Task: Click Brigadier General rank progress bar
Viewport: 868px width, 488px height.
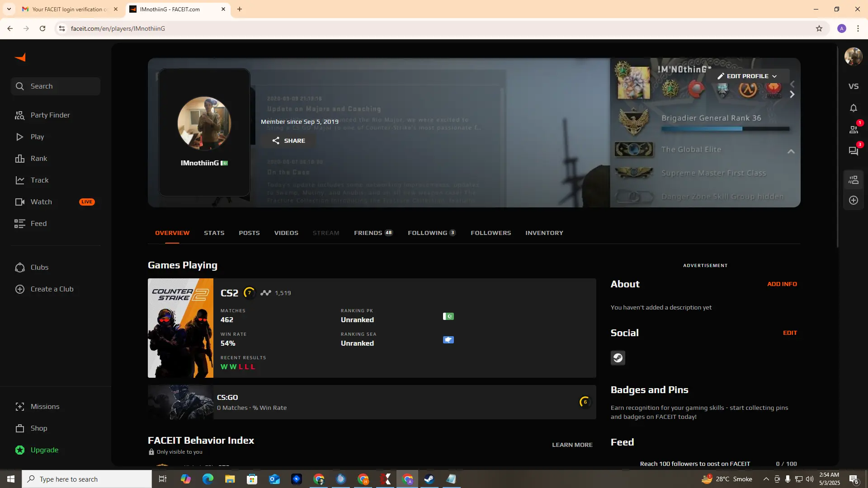Action: pyautogui.click(x=725, y=129)
